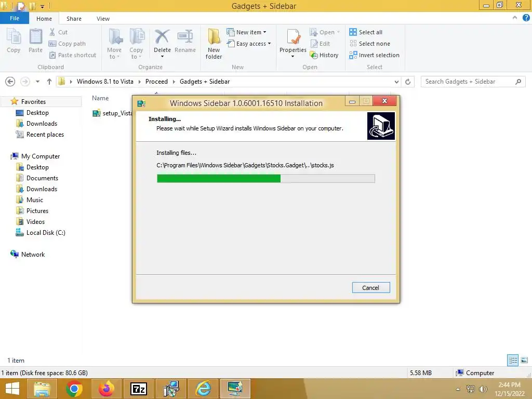Viewport: 532px width, 399px height.
Task: Click the Delete icon in Organize group
Action: (x=162, y=44)
